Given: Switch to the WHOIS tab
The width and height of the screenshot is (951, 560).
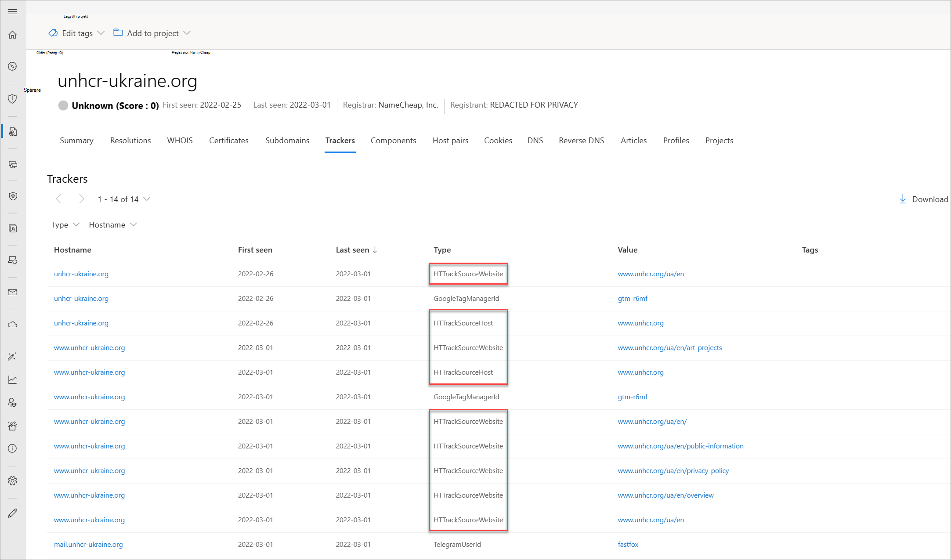Looking at the screenshot, I should click(x=180, y=141).
